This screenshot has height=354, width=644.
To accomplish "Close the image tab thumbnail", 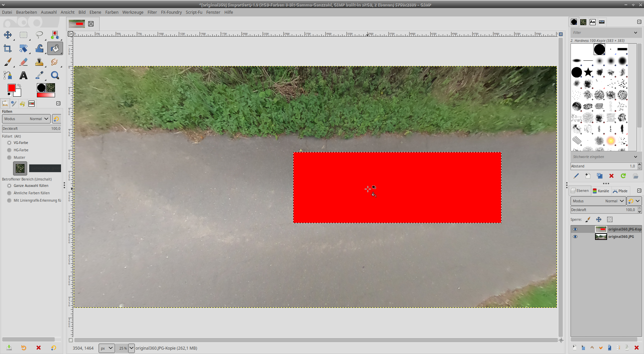I will [91, 24].
